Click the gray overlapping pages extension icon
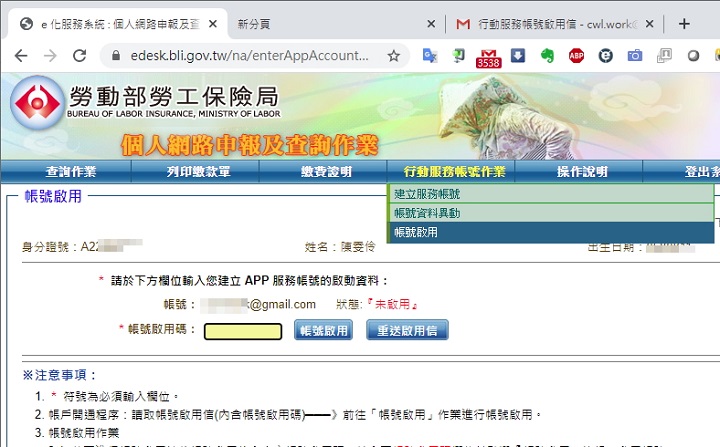Image resolution: width=720 pixels, height=447 pixels. [664, 56]
